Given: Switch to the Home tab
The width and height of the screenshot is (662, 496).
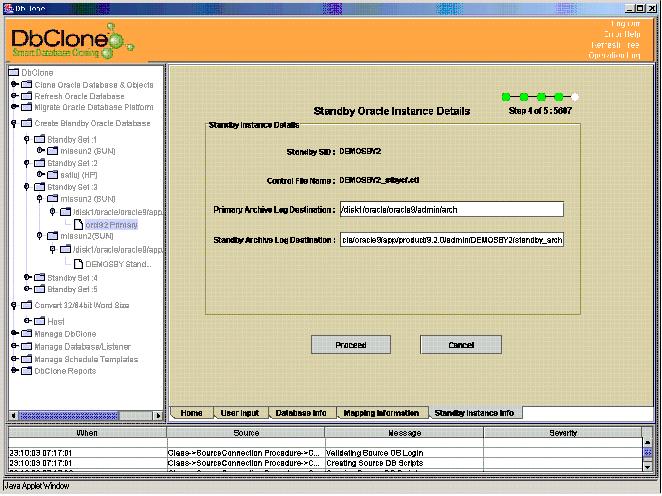Looking at the screenshot, I should pyautogui.click(x=191, y=413).
